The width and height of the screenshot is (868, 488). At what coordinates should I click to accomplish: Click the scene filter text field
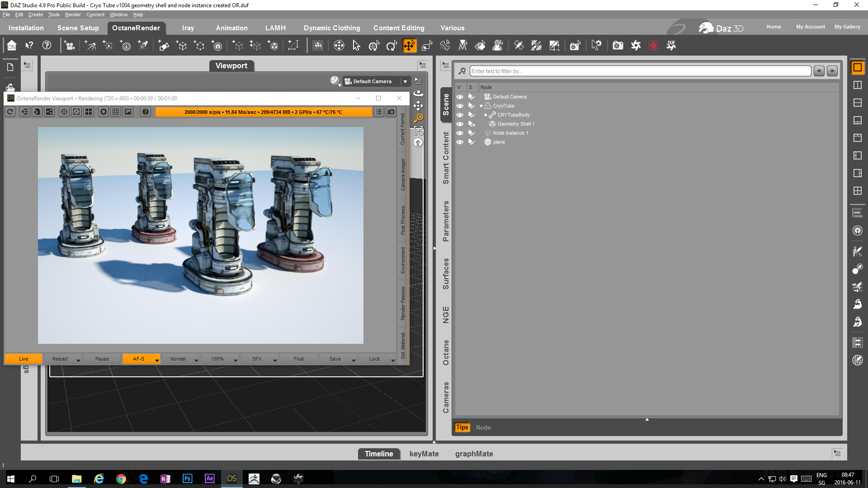click(x=640, y=71)
